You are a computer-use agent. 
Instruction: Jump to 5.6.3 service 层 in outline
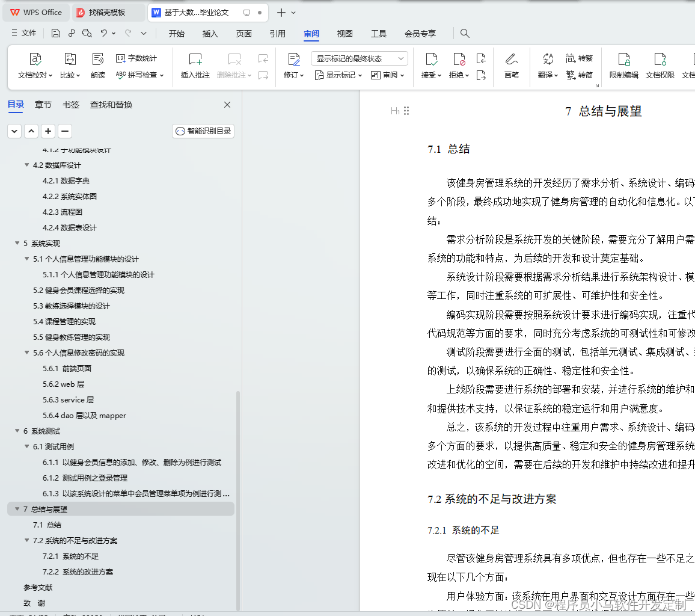69,399
